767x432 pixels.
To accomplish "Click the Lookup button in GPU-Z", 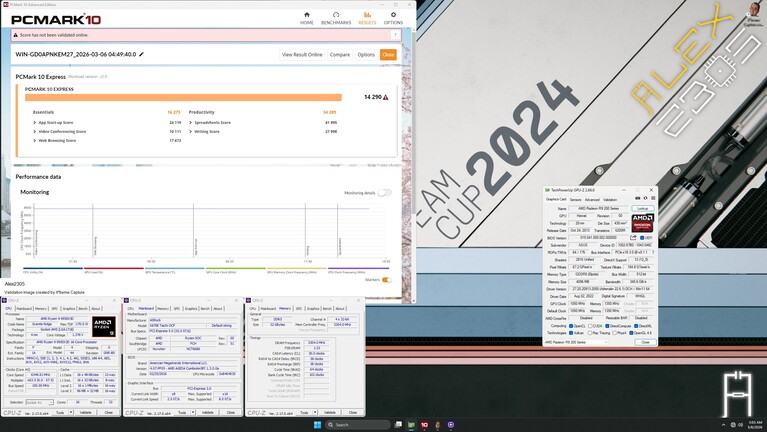I will click(642, 208).
